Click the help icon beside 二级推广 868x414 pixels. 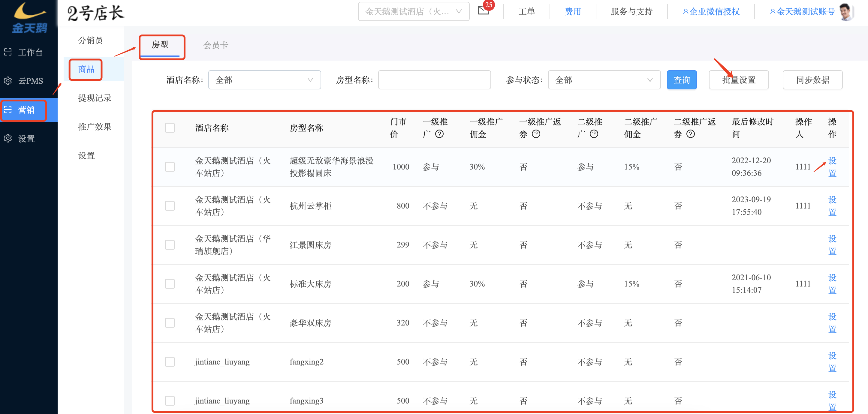point(594,134)
